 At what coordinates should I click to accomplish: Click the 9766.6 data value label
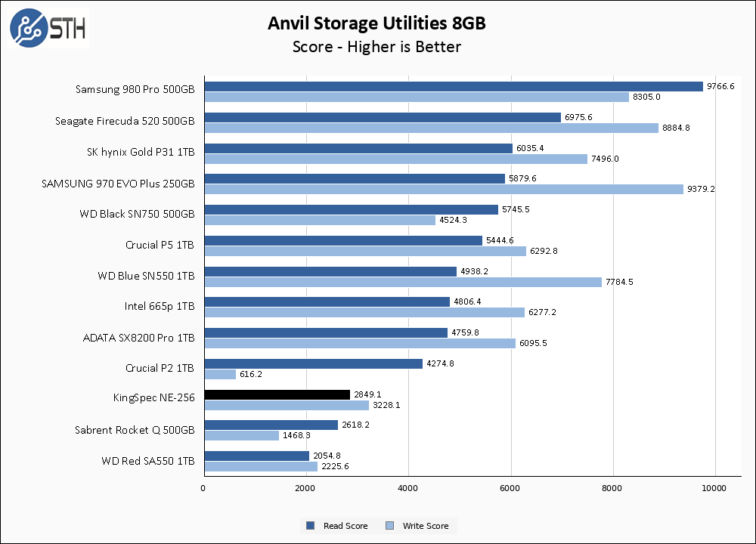(720, 87)
